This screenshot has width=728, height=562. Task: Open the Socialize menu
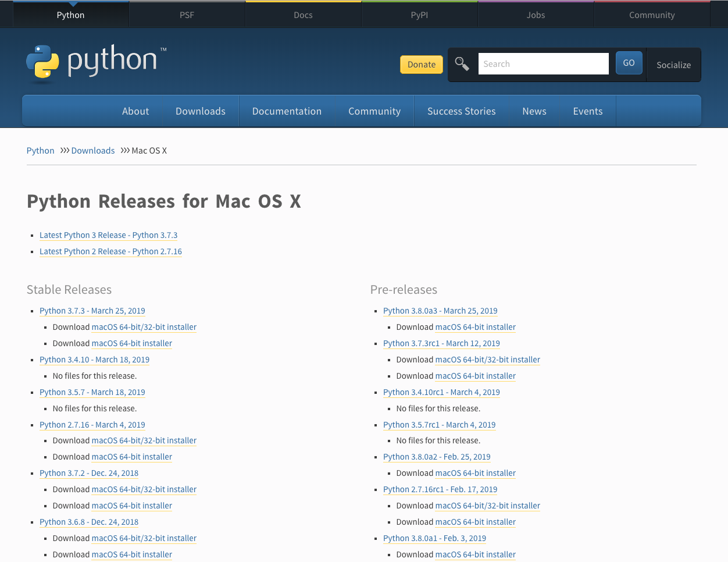pos(673,65)
